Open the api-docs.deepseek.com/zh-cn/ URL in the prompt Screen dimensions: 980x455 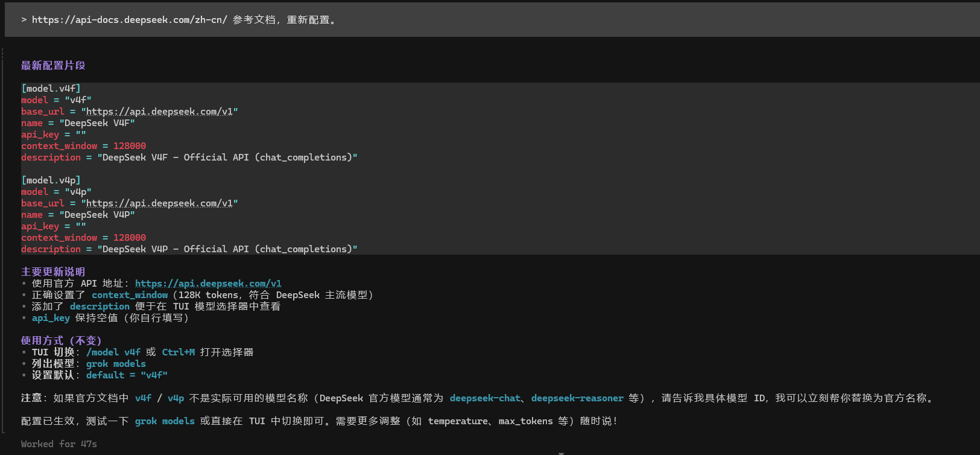tap(130, 20)
